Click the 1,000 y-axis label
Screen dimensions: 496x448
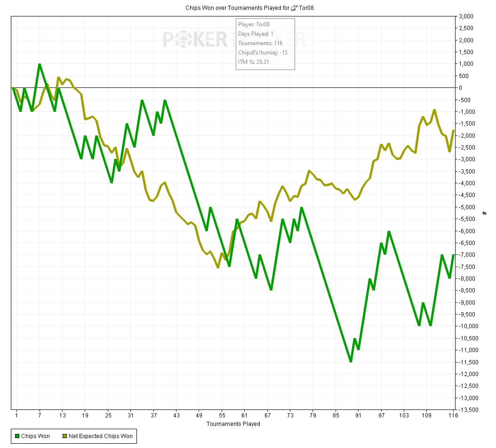[466, 64]
